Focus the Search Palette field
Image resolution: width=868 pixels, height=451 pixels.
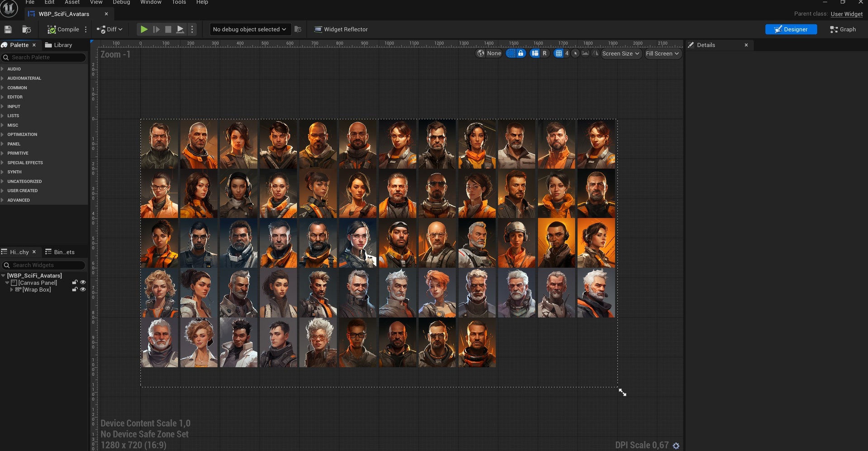44,57
